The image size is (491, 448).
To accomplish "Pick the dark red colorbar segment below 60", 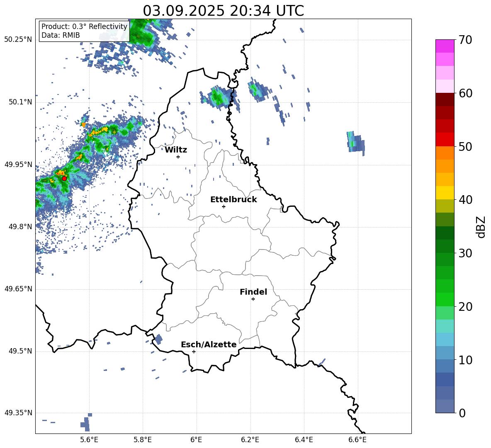I will coord(445,99).
